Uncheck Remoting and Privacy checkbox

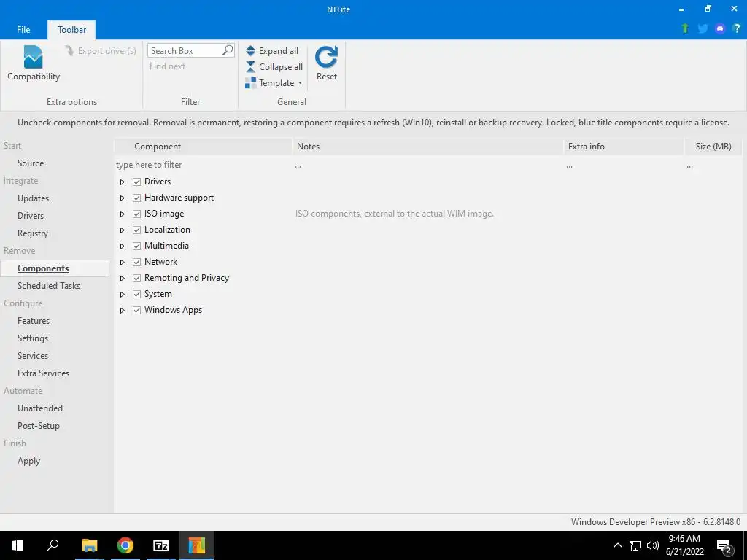136,278
